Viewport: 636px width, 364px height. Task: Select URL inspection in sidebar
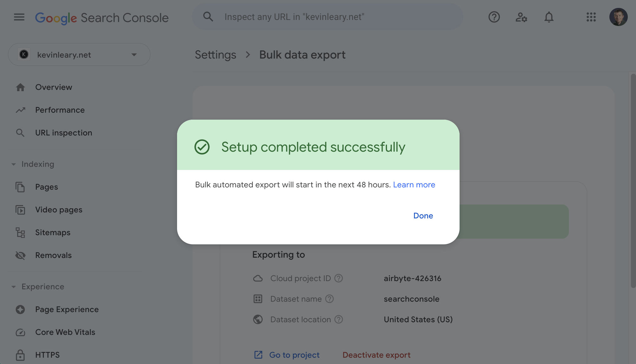[63, 133]
